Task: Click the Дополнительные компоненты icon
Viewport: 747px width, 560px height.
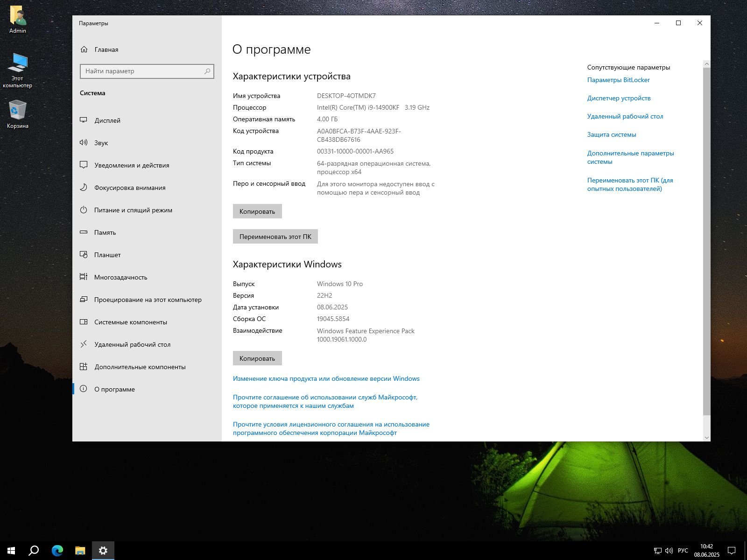Action: tap(84, 367)
